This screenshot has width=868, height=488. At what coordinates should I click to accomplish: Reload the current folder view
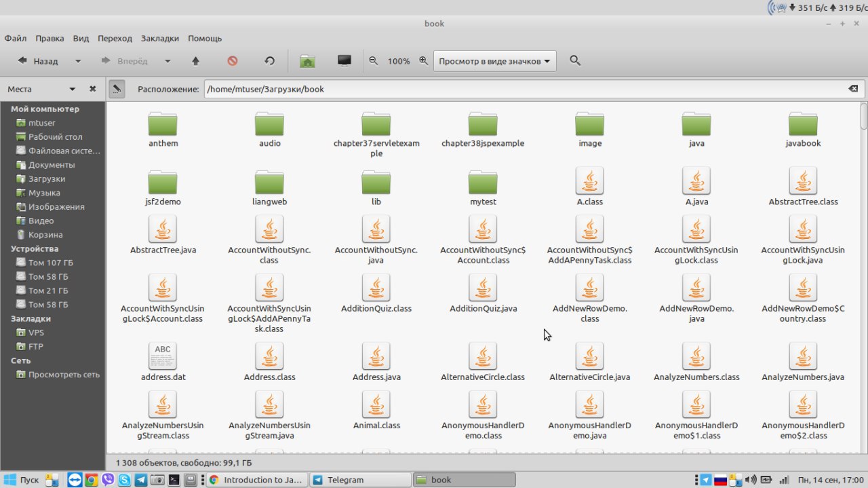[269, 61]
